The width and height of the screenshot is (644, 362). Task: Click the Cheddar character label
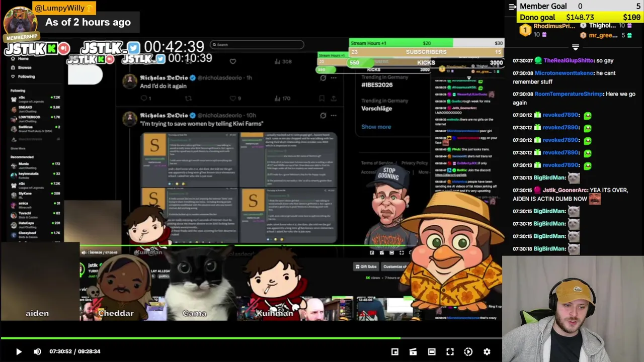(x=116, y=313)
